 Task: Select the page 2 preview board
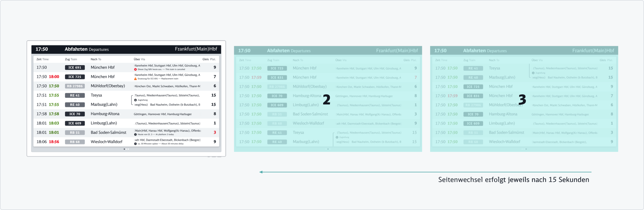coord(328,99)
